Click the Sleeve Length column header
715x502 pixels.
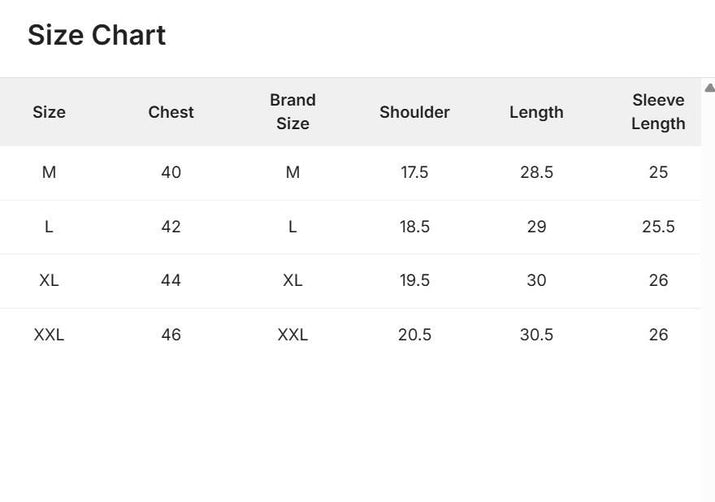click(x=658, y=112)
